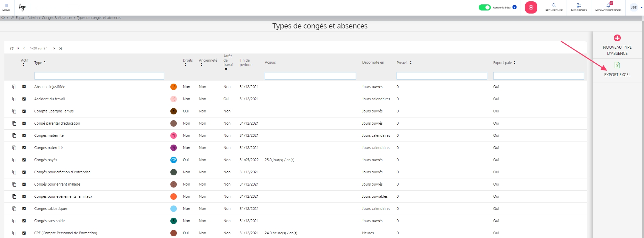Uncheck Actif for Compte Epargne Temps
This screenshot has width=644, height=238.
24,111
